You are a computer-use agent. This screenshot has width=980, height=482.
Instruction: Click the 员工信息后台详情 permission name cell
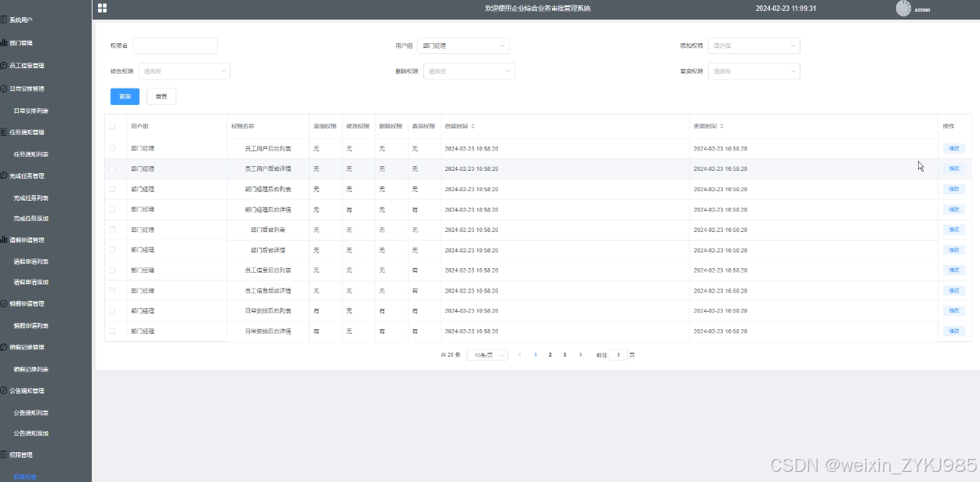268,290
